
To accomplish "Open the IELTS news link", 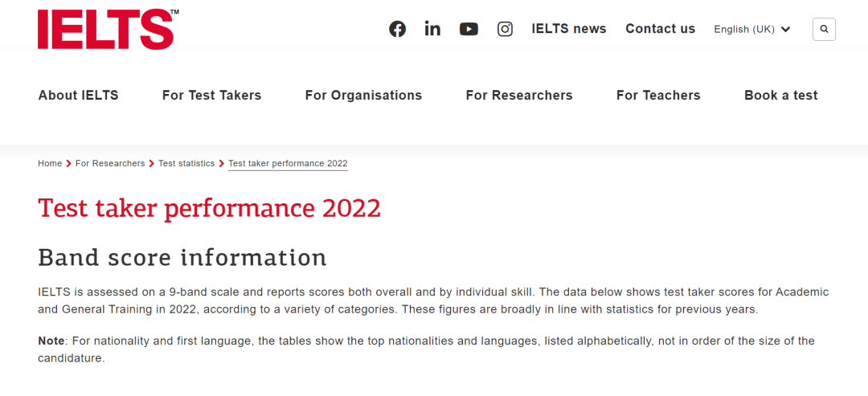I will (568, 29).
